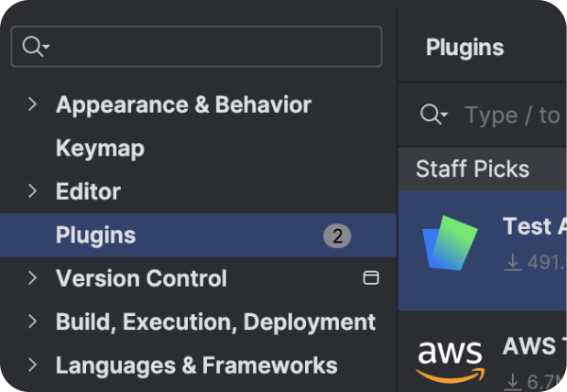Open the AWS Toolkit plugin entry
The width and height of the screenshot is (567, 392).
pos(483,353)
